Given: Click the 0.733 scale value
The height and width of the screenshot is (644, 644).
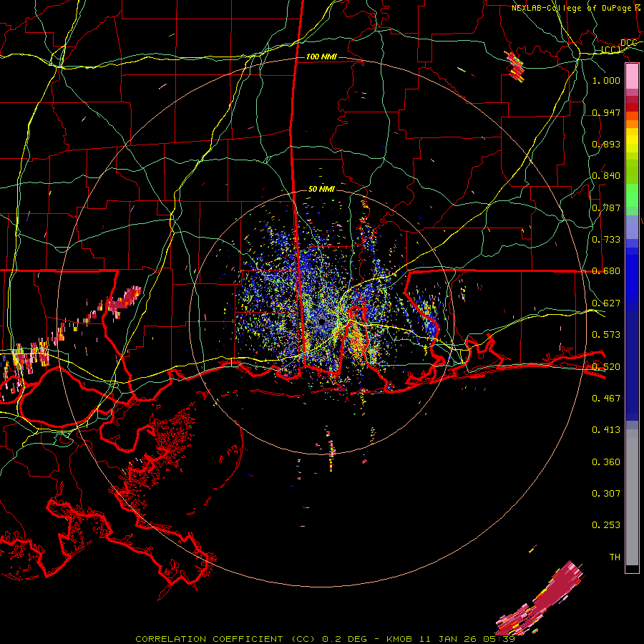Looking at the screenshot, I should (606, 240).
